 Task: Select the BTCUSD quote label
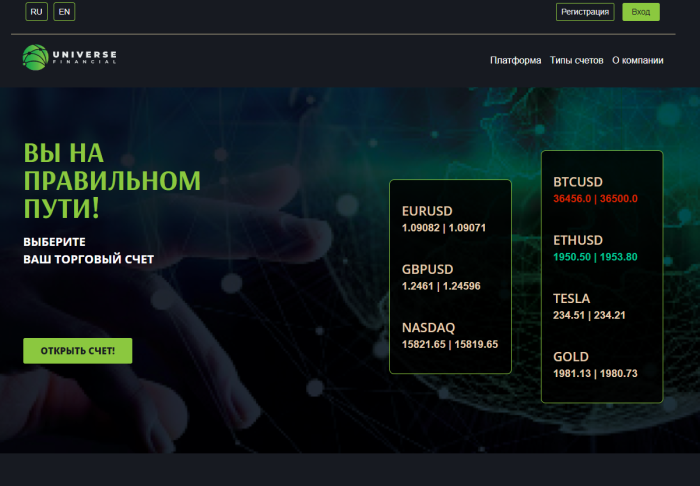[x=578, y=182]
